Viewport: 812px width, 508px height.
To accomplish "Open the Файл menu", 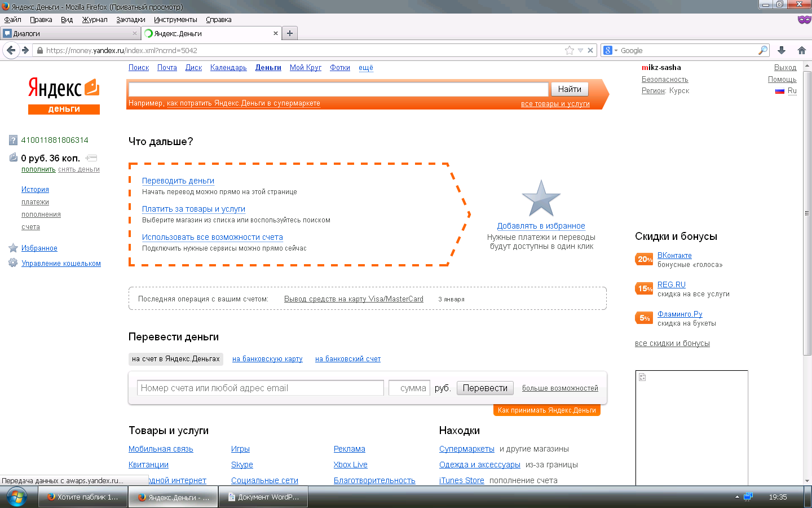I will pos(12,20).
